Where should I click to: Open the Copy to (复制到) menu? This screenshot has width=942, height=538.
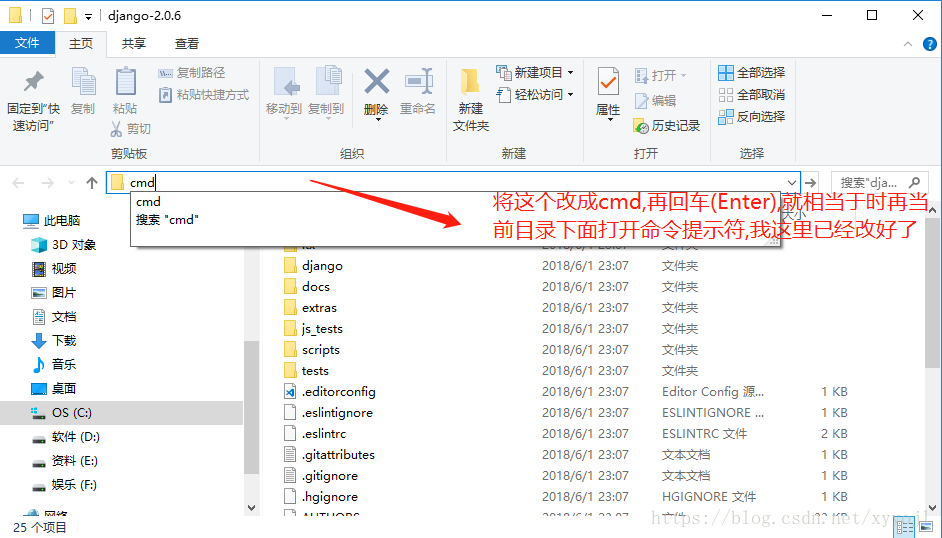click(326, 92)
